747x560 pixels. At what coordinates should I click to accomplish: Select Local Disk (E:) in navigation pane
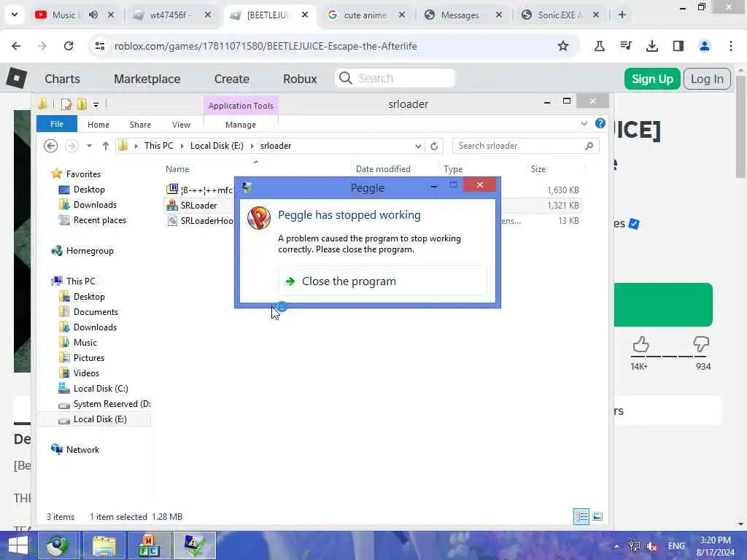tap(100, 419)
